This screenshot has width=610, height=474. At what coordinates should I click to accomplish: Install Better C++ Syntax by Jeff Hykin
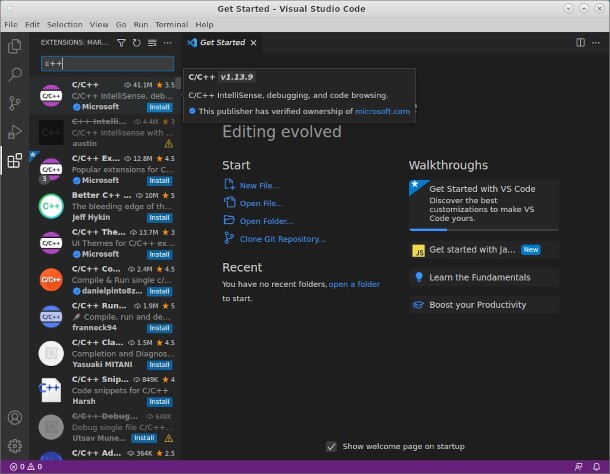tap(160, 218)
